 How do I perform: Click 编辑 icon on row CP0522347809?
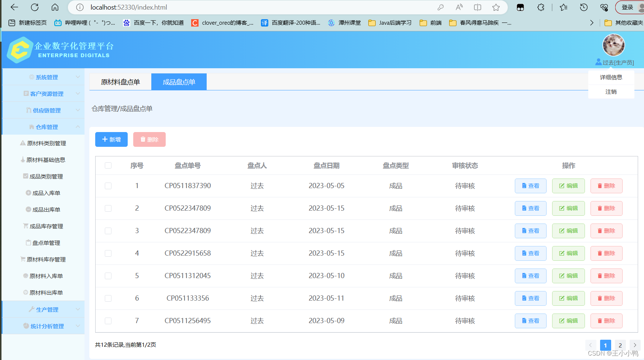tap(568, 208)
